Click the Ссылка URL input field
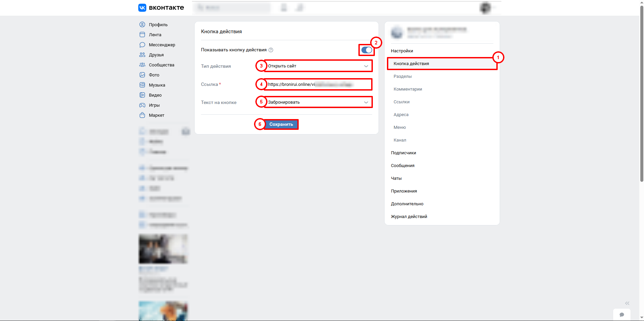 coord(318,85)
